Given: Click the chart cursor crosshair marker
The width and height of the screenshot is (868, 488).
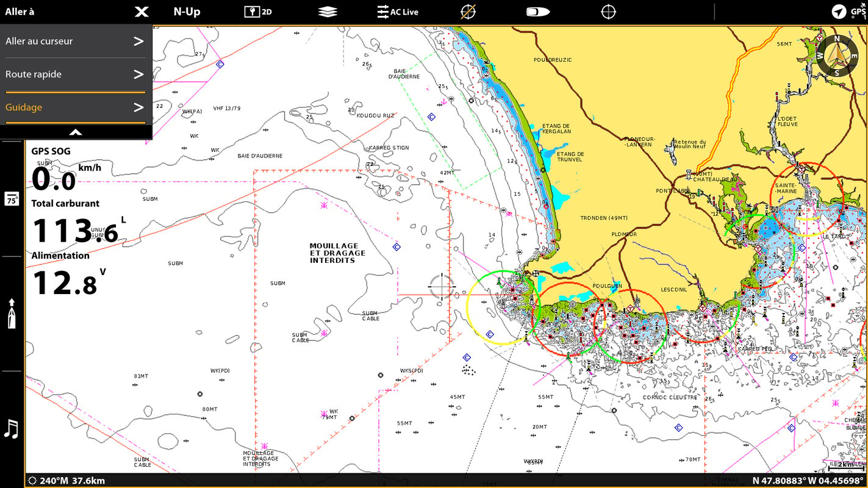Looking at the screenshot, I should 441,287.
